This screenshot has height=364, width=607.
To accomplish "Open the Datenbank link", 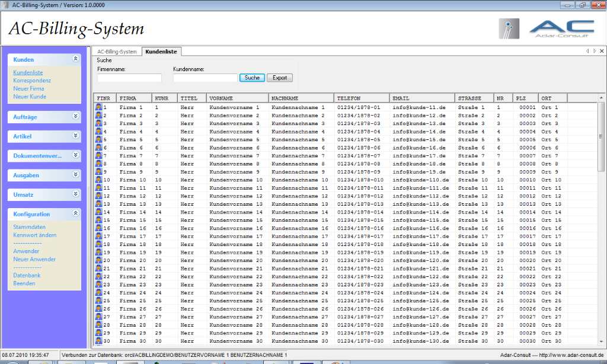I will (27, 275).
